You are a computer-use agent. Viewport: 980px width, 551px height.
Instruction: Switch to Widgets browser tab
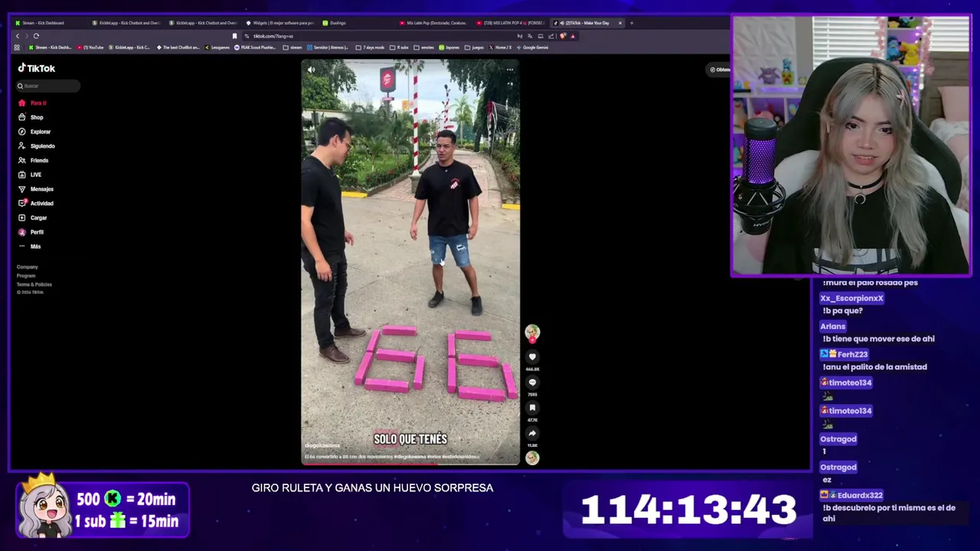click(x=279, y=23)
